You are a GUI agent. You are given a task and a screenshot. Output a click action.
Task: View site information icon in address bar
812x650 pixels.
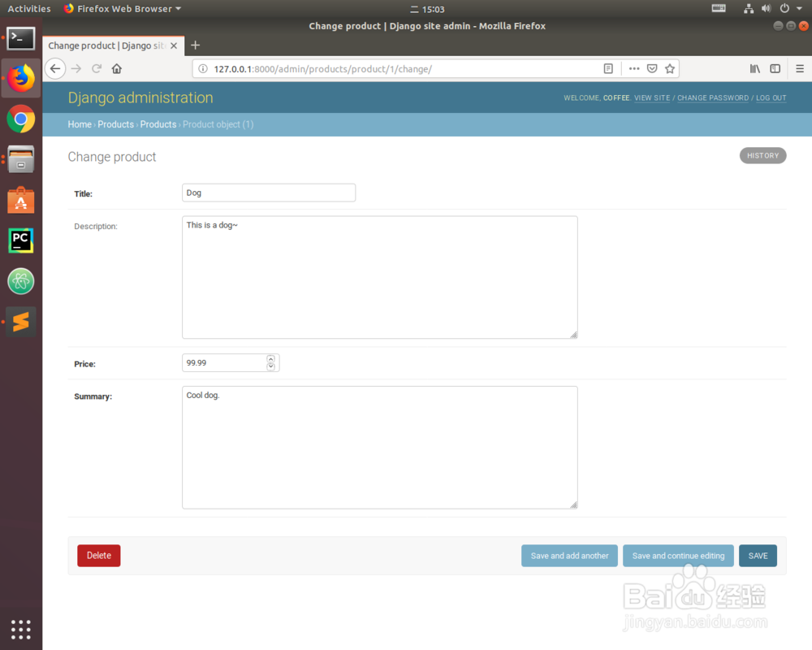click(203, 69)
